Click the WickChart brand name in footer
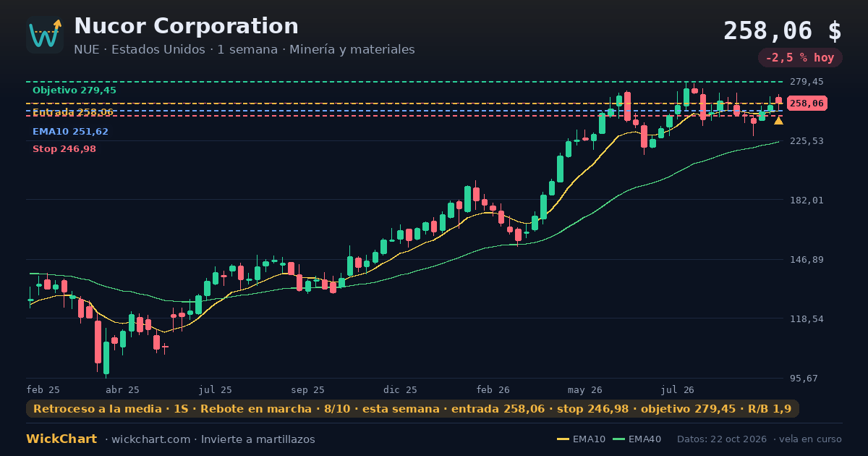868x456 pixels. pyautogui.click(x=61, y=439)
